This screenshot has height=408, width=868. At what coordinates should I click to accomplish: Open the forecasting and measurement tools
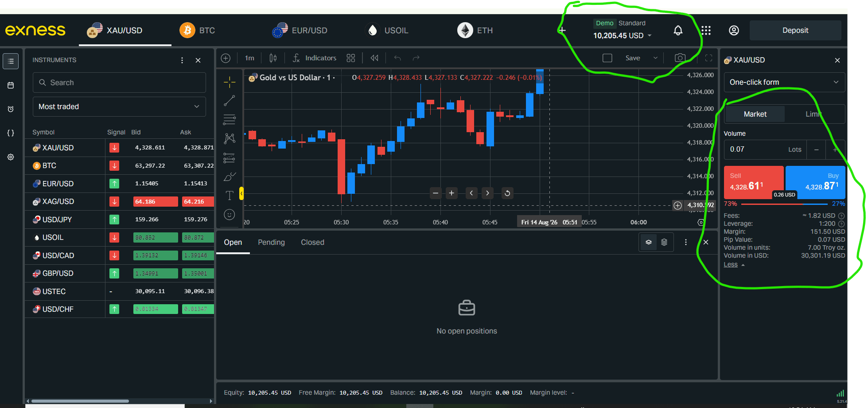pos(230,158)
